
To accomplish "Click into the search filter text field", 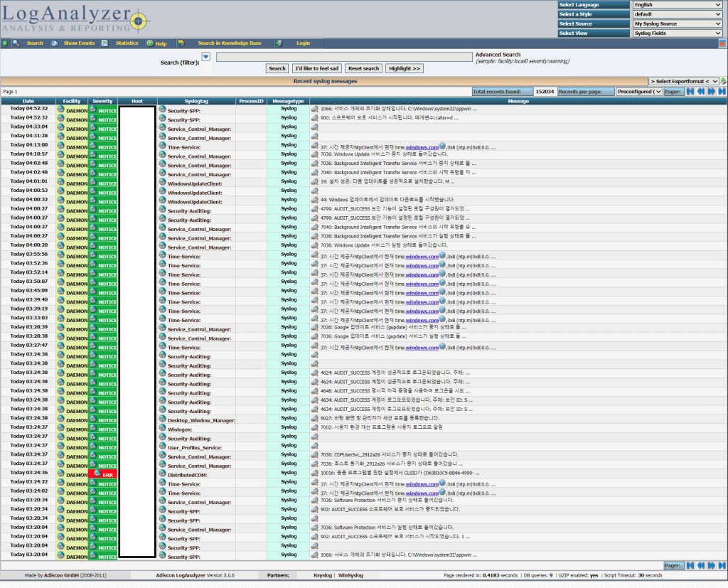I will point(344,57).
